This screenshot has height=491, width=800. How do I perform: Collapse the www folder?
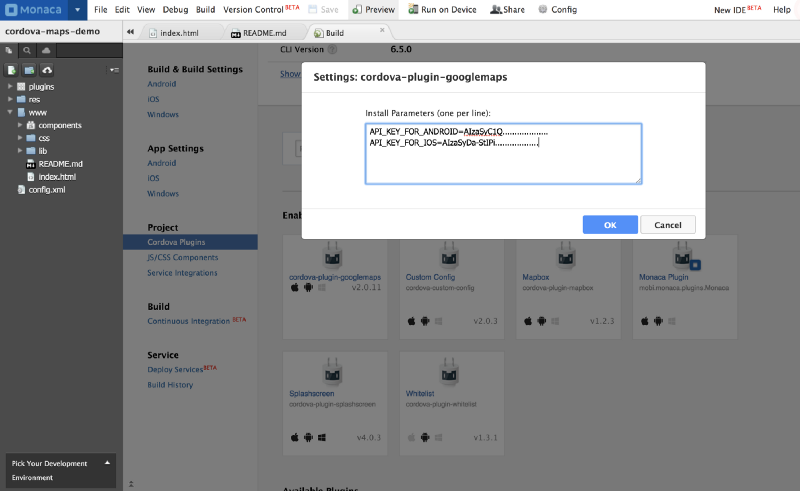tap(10, 112)
